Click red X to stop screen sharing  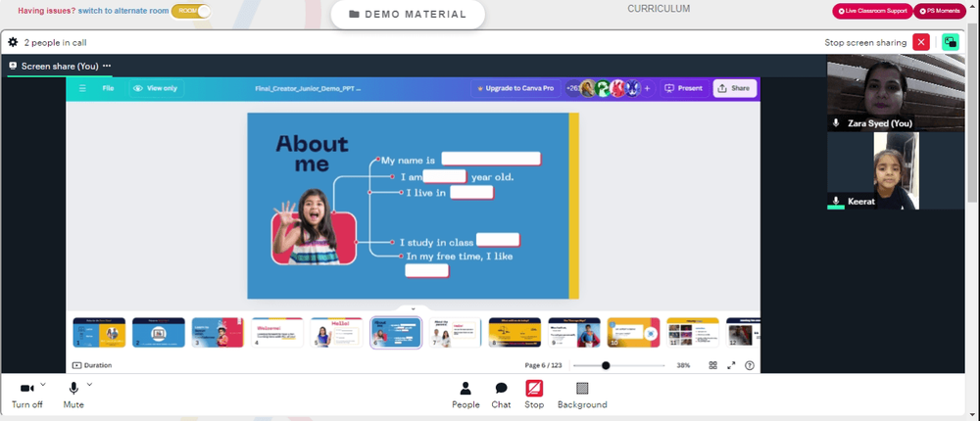[921, 42]
